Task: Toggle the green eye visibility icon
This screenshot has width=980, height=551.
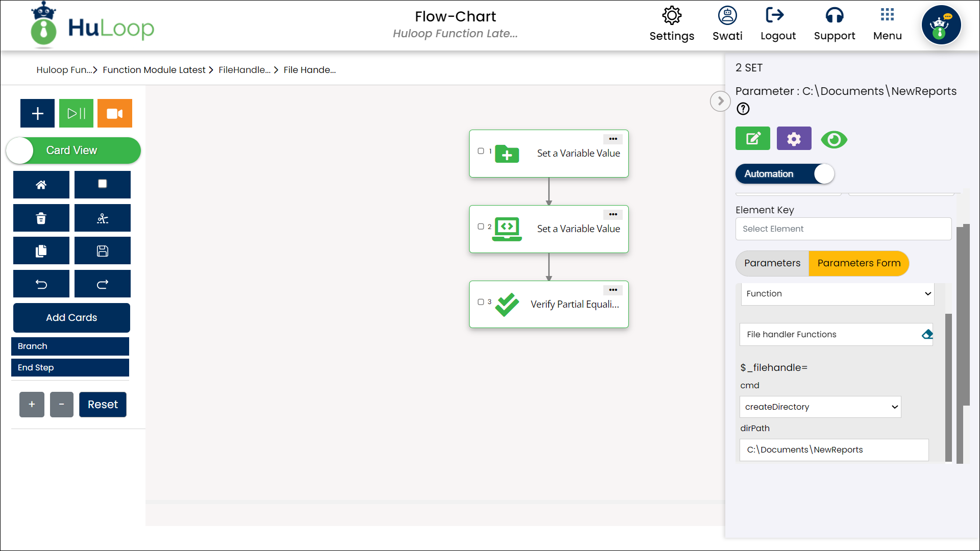Action: pyautogui.click(x=834, y=139)
